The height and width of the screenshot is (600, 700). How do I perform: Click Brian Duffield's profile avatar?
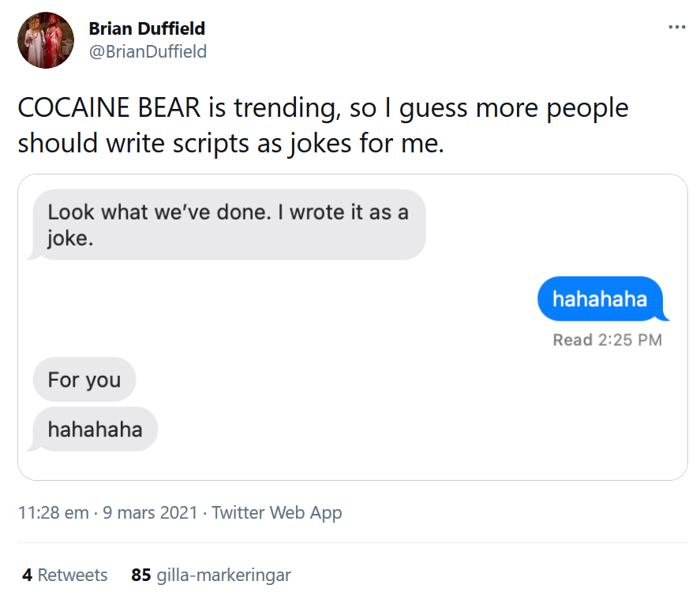coord(45,39)
